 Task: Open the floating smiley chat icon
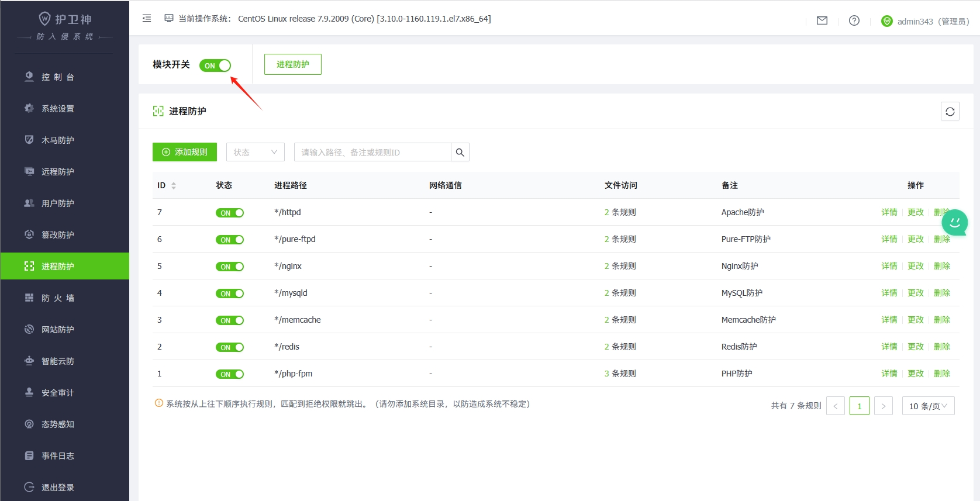pyautogui.click(x=955, y=222)
